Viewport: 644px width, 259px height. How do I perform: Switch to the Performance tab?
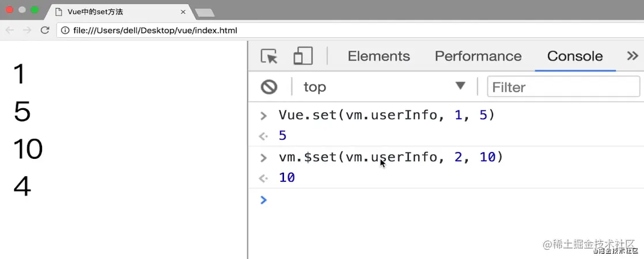click(478, 56)
